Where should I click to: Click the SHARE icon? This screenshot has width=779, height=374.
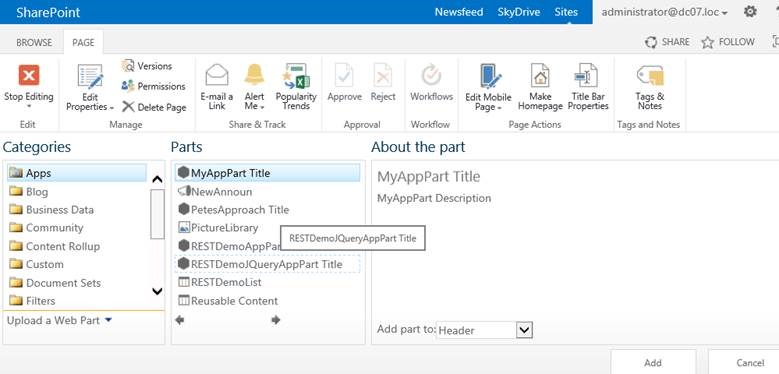tap(651, 42)
